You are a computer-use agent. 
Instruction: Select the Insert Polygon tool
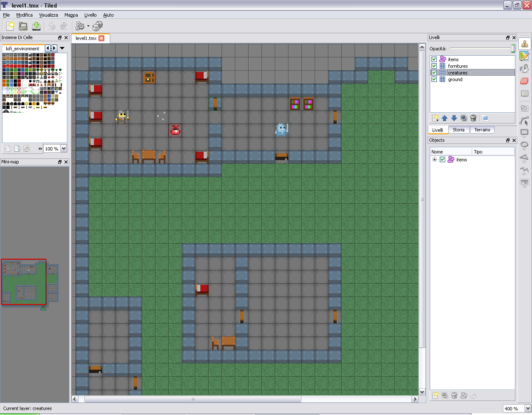(525, 158)
